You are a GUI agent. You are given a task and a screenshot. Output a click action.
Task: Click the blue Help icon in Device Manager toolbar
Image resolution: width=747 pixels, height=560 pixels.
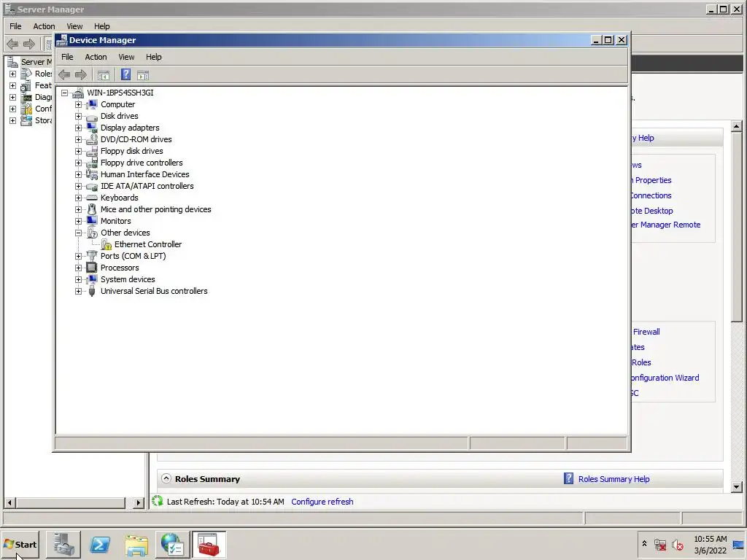[125, 75]
